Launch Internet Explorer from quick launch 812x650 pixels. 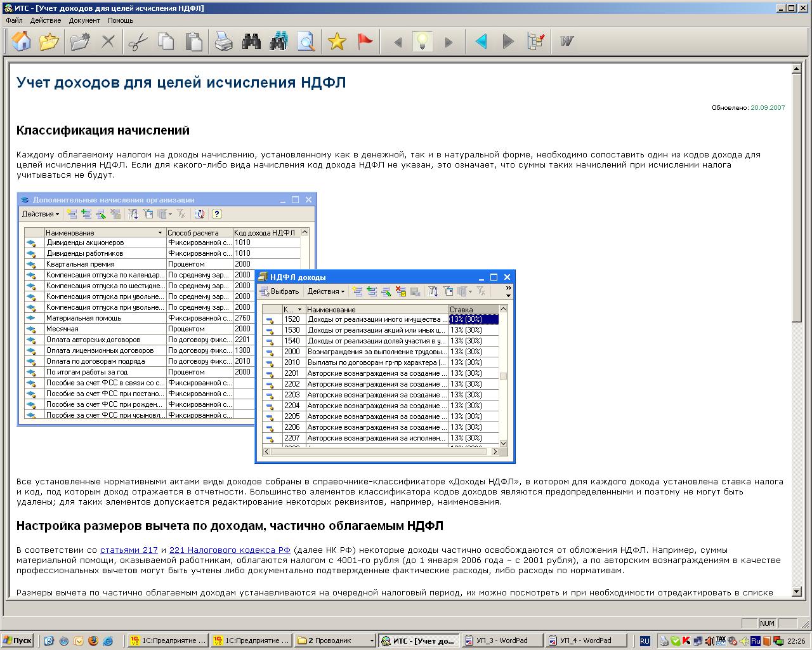(108, 641)
